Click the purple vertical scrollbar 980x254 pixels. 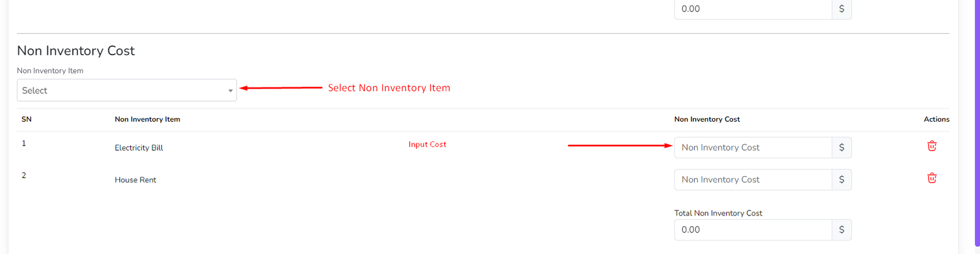(977, 122)
